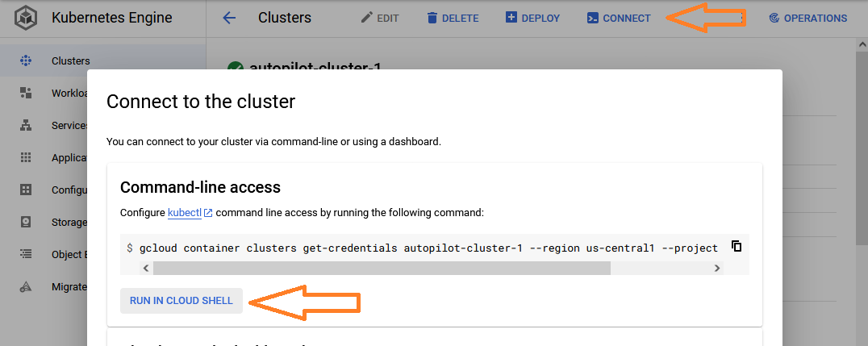Screen dimensions: 868x346
Task: Click the Clusters sidebar icon
Action: 26,61
